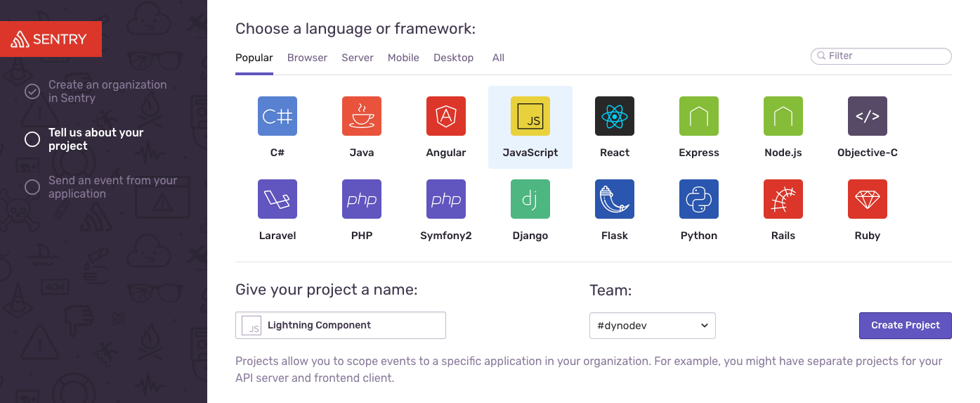Select the Laravel framework icon
The width and height of the screenshot is (980, 403).
277,199
